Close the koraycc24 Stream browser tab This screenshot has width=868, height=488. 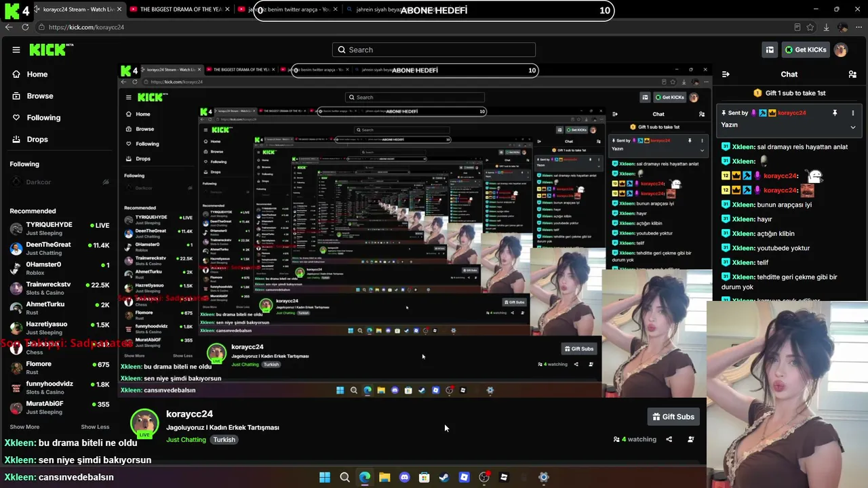point(119,9)
